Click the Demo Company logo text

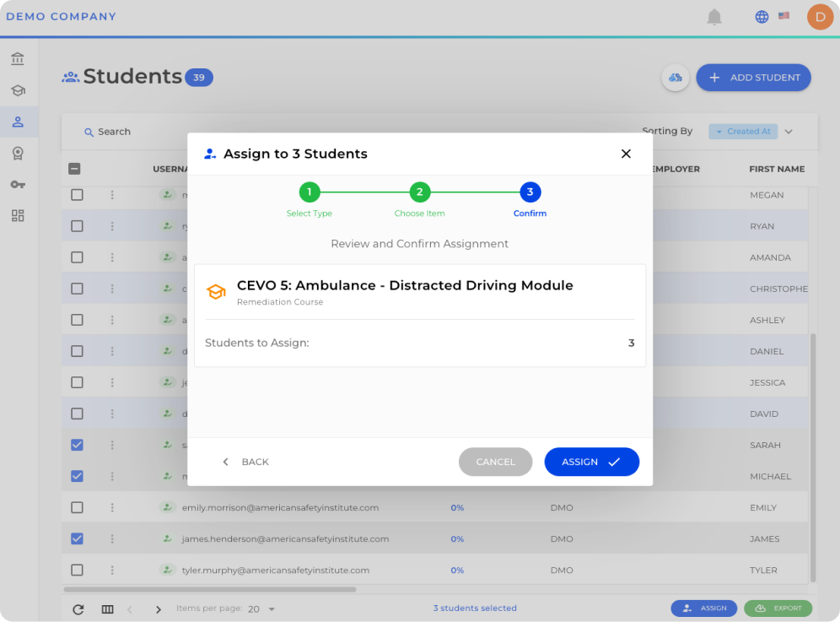(x=61, y=17)
